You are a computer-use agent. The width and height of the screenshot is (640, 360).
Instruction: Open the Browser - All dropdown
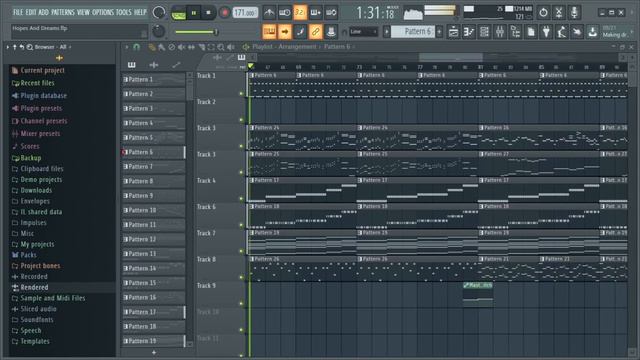(x=53, y=47)
